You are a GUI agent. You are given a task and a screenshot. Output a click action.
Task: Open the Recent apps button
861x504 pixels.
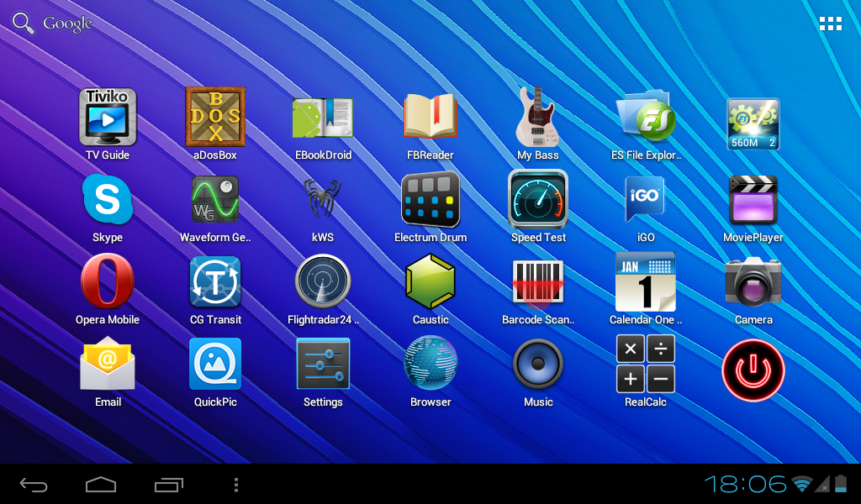coord(168,485)
